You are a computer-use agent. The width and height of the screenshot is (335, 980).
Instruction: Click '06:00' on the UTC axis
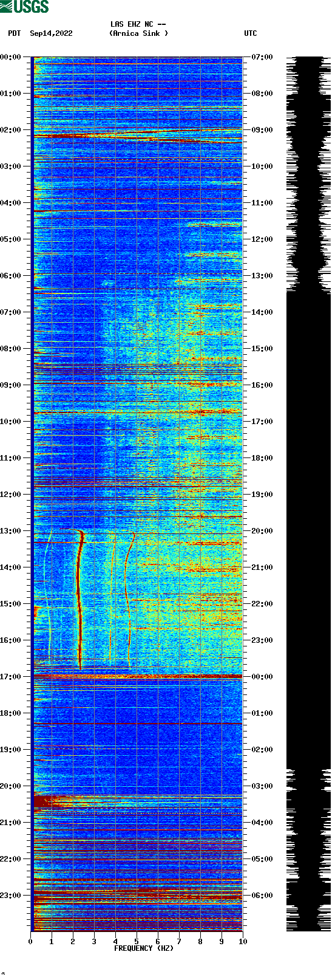[x=262, y=896]
